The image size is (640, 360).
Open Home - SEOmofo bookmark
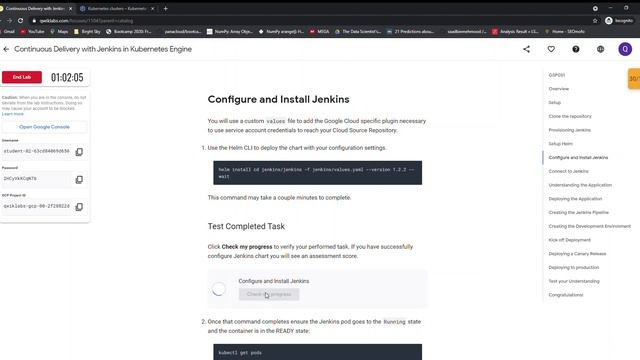click(564, 31)
